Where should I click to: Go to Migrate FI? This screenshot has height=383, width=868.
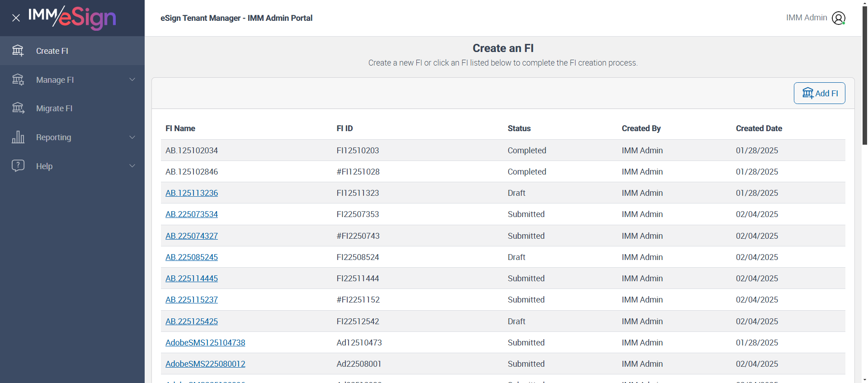tap(72, 108)
